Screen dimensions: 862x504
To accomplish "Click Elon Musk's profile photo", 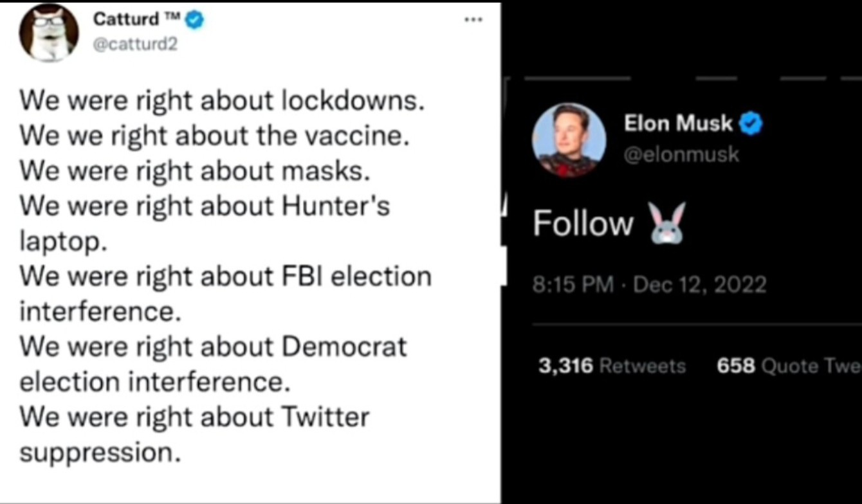I will point(569,140).
